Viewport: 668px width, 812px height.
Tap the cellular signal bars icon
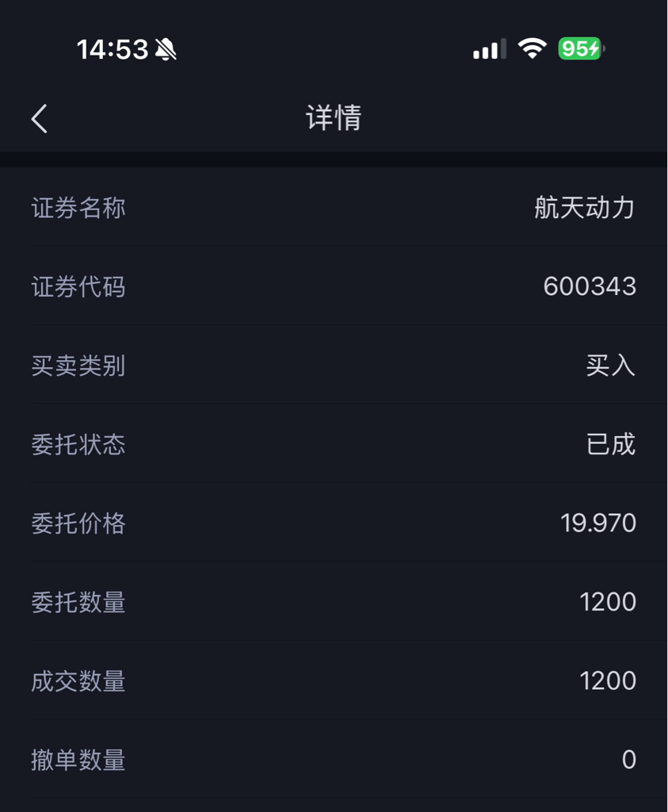tap(490, 49)
